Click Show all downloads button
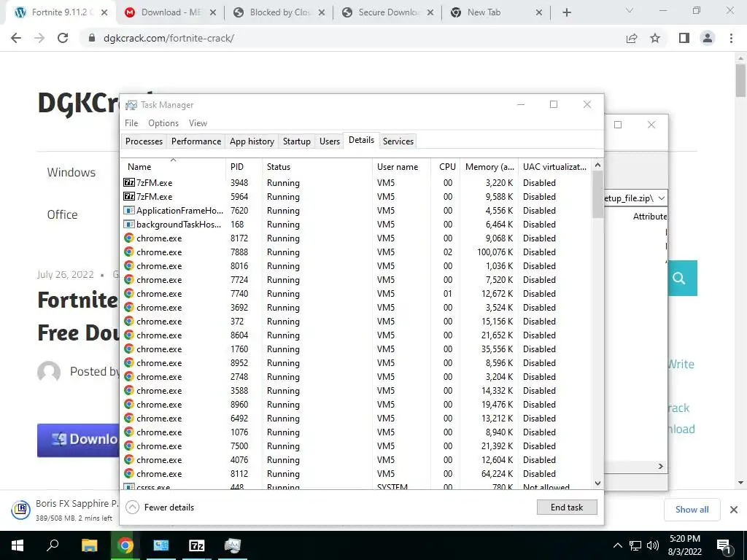This screenshot has width=747, height=560. (692, 510)
